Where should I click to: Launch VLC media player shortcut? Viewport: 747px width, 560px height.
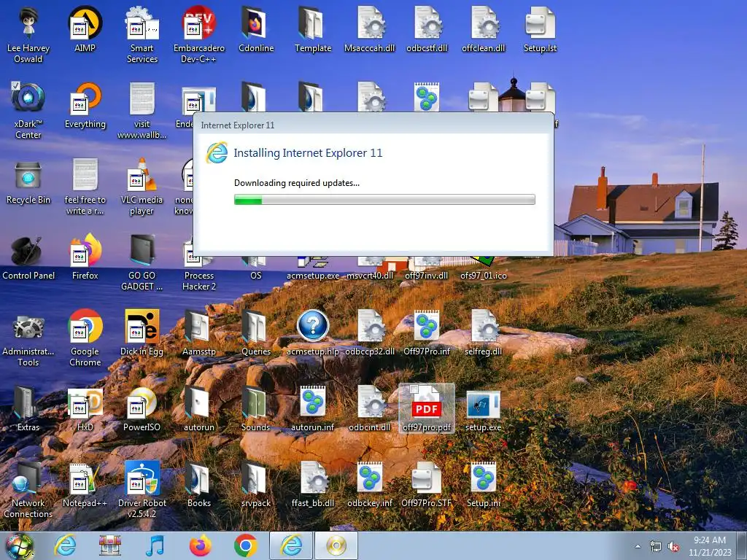(142, 187)
